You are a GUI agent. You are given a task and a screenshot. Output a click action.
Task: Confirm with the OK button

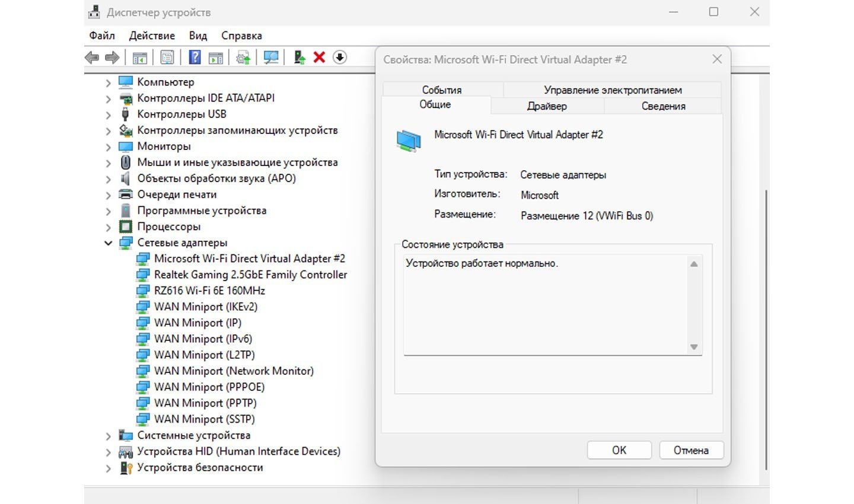[x=619, y=450]
